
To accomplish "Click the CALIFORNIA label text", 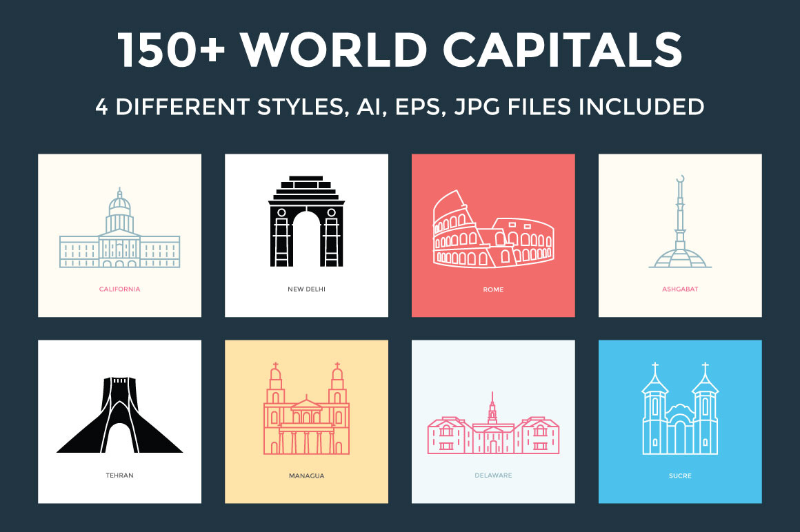I will 119,289.
